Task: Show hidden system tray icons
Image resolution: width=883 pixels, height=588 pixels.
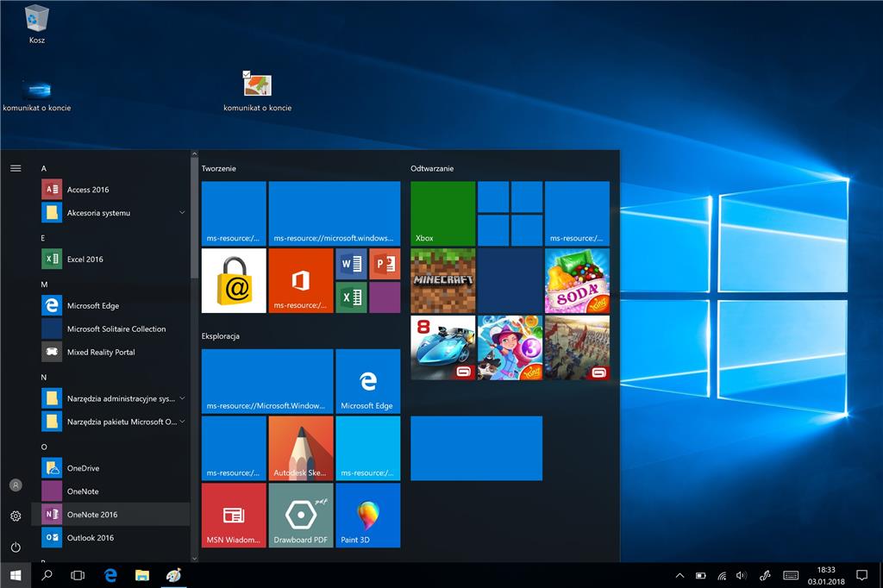Action: point(679,576)
